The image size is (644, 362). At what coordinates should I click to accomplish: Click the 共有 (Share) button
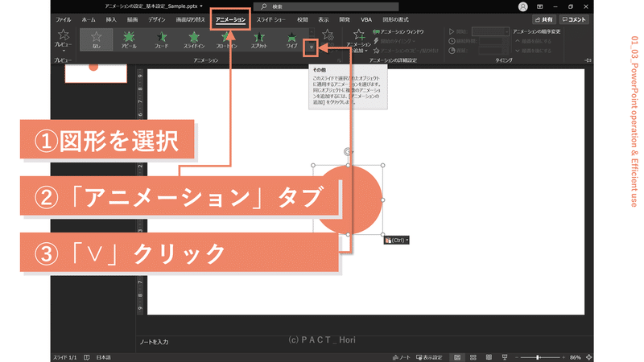(544, 19)
